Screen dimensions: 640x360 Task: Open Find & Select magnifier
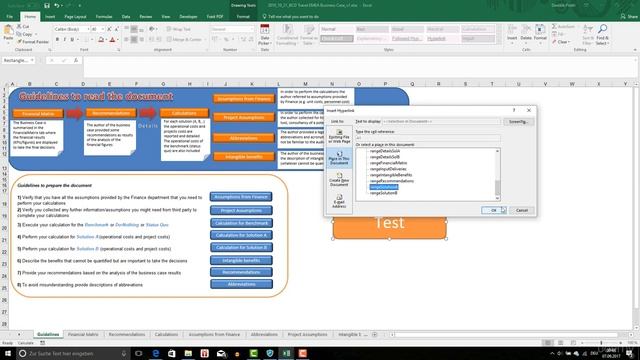click(602, 34)
